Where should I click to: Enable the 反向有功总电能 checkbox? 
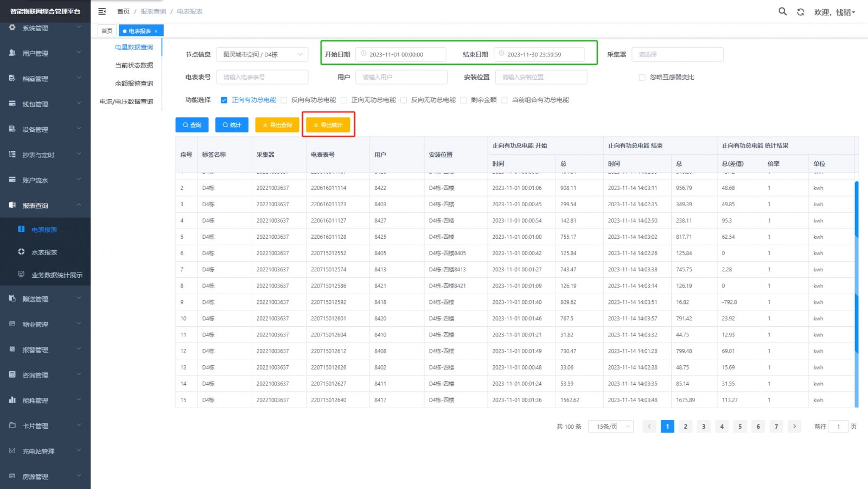pyautogui.click(x=284, y=100)
